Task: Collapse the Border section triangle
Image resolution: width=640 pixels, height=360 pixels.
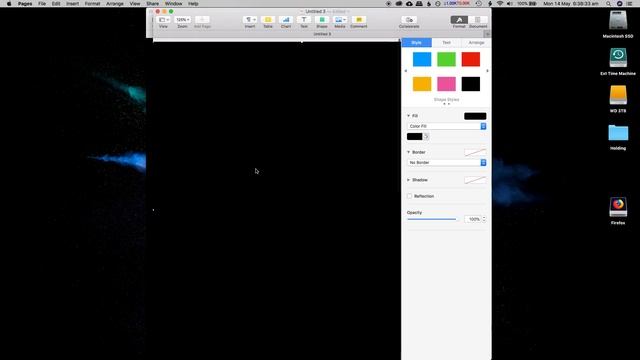Action: coord(409,152)
